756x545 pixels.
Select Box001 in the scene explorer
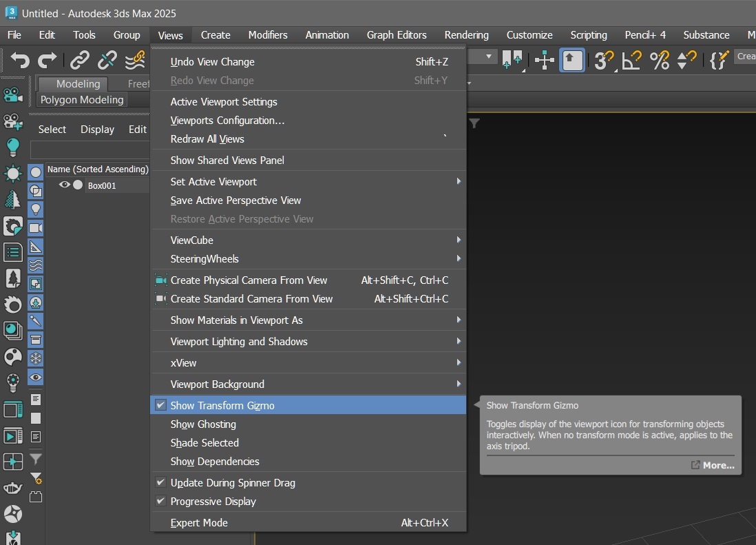(x=102, y=186)
